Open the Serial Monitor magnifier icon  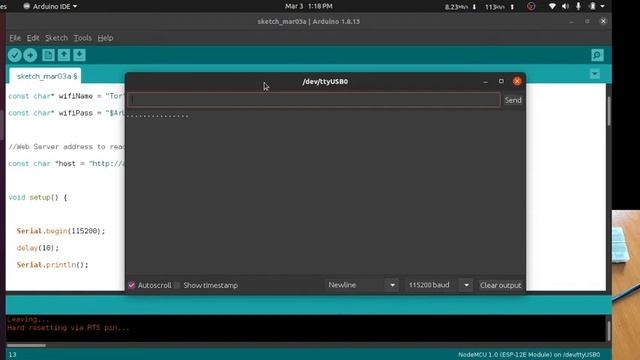pos(597,55)
